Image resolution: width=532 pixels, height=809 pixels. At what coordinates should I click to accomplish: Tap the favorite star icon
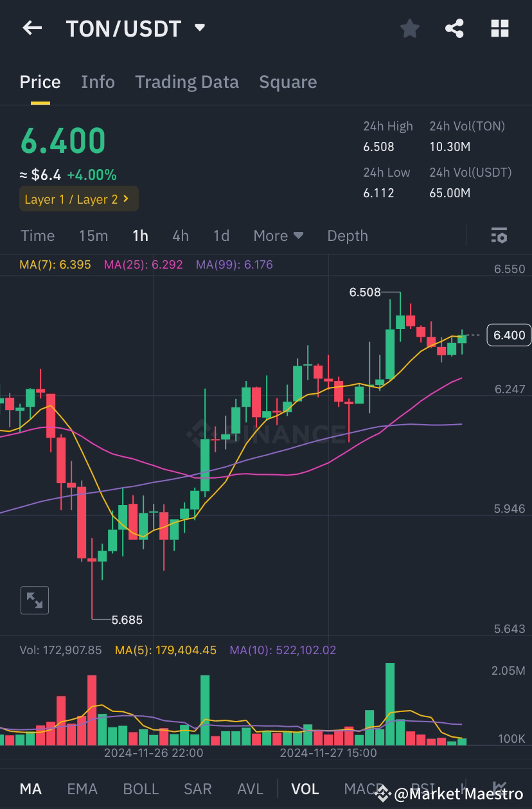point(409,28)
